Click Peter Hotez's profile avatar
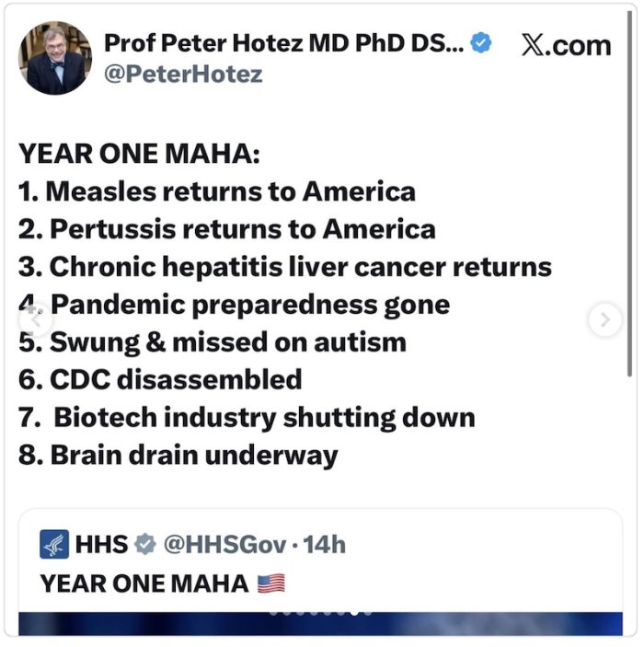The image size is (644, 647). point(55,58)
